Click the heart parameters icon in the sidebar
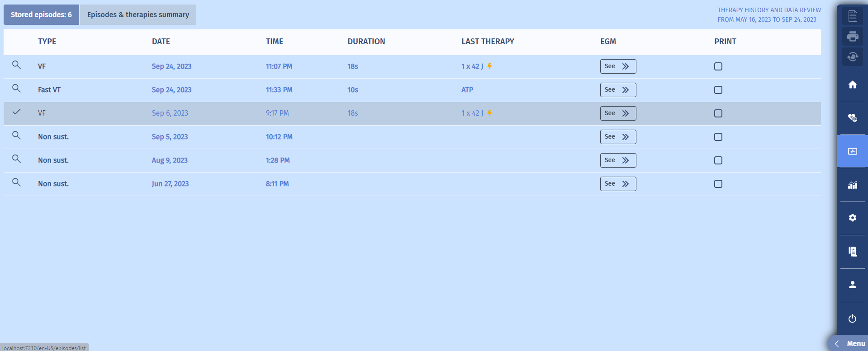The width and height of the screenshot is (868, 351). point(853,118)
